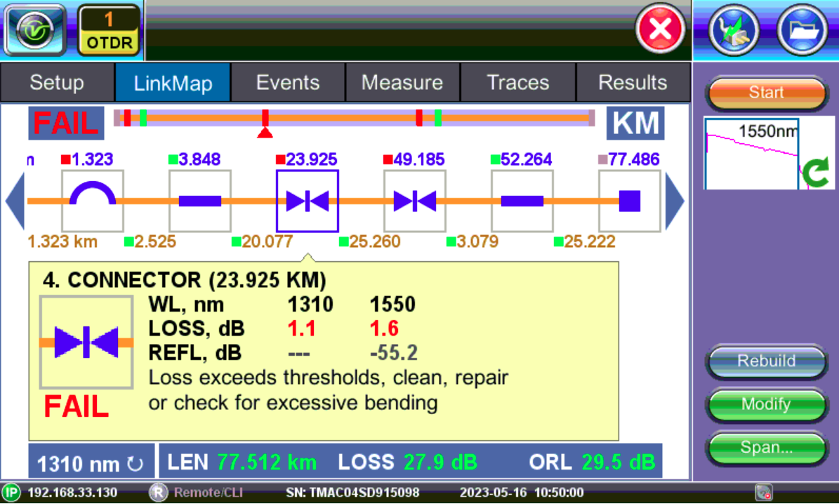Toggle the wavelength from 1310 nm

tap(91, 461)
